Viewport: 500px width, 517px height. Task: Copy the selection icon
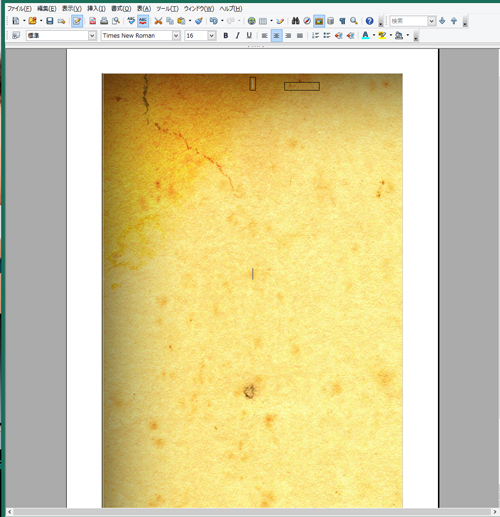coord(170,21)
